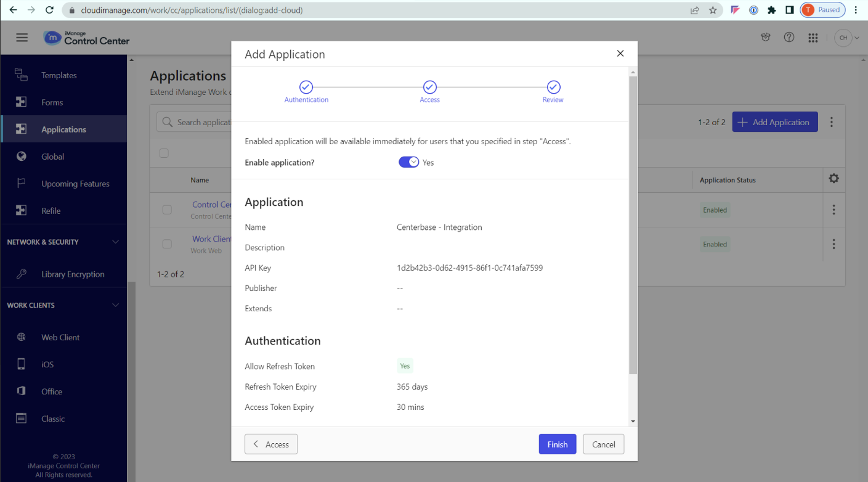This screenshot has width=868, height=482.
Task: Check the select-all checkbox above the table
Action: [164, 153]
